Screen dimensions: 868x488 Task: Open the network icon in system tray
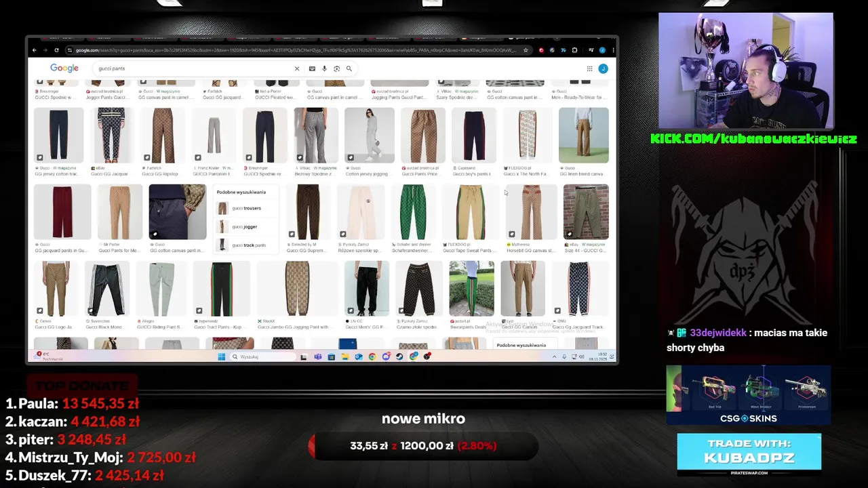coord(574,357)
